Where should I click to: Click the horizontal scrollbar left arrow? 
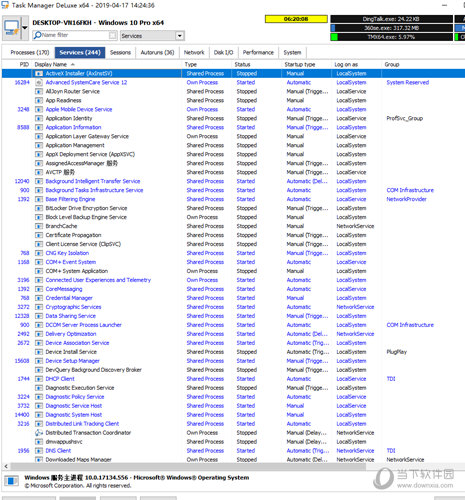click(6, 466)
